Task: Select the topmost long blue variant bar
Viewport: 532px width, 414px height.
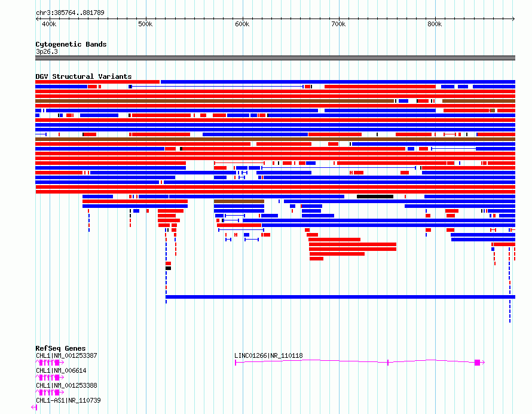Action: click(x=338, y=82)
